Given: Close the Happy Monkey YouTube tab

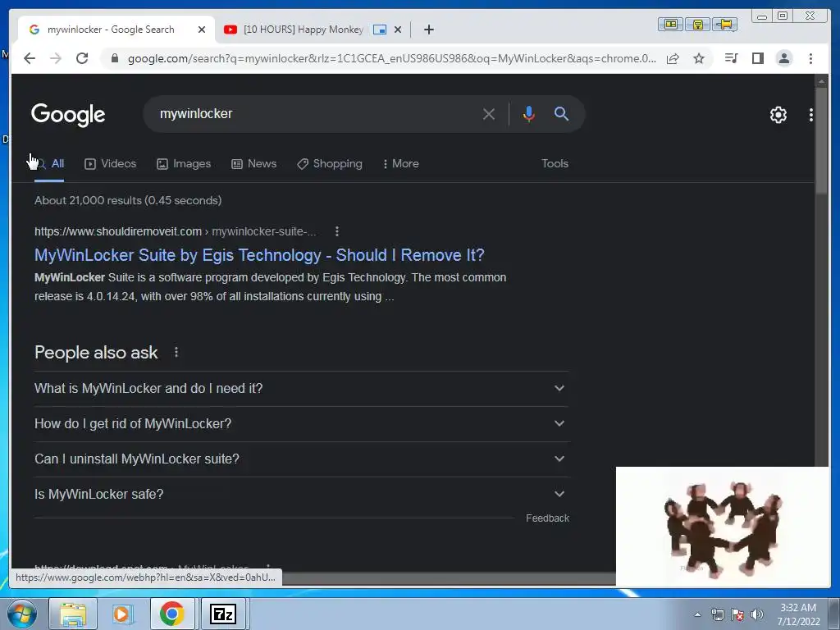Looking at the screenshot, I should coord(398,30).
